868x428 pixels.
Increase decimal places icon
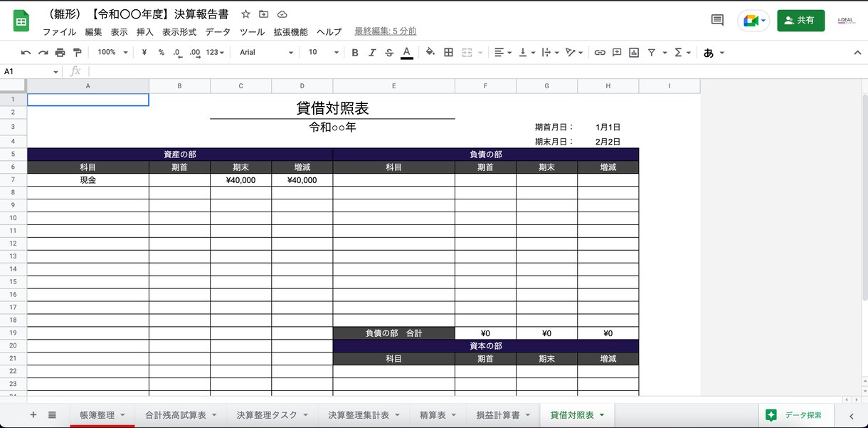click(195, 53)
